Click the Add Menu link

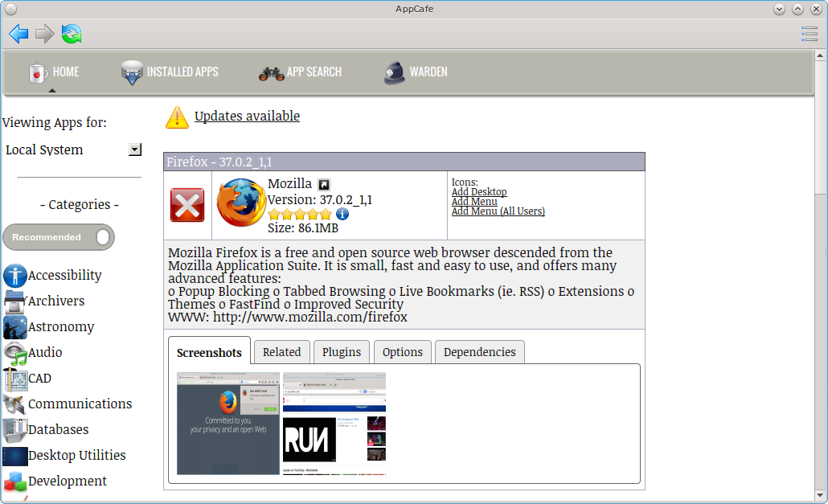click(x=474, y=202)
